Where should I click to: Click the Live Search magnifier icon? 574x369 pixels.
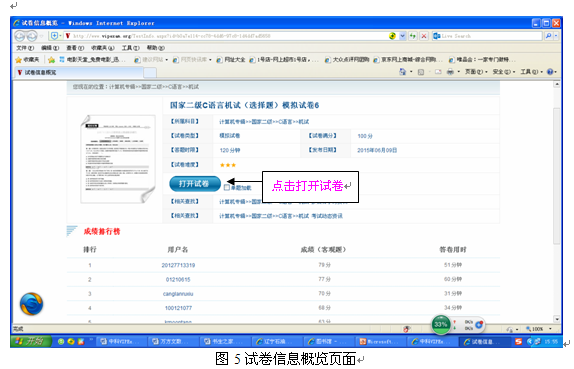[548, 36]
